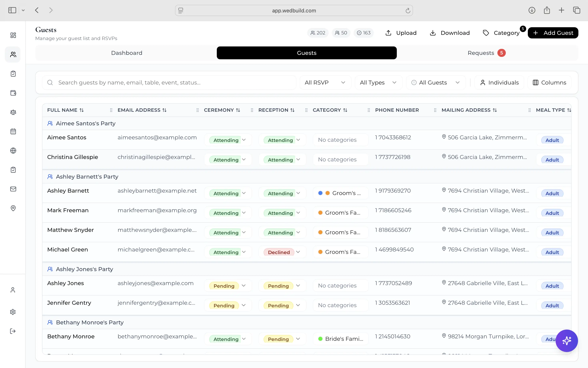Open the globe website icon in sidebar
The width and height of the screenshot is (588, 368).
click(x=13, y=151)
